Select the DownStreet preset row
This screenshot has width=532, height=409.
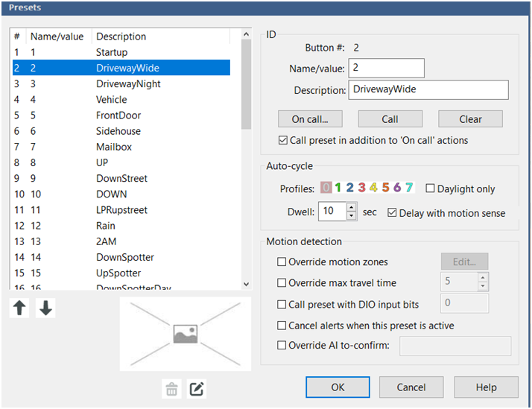(121, 178)
